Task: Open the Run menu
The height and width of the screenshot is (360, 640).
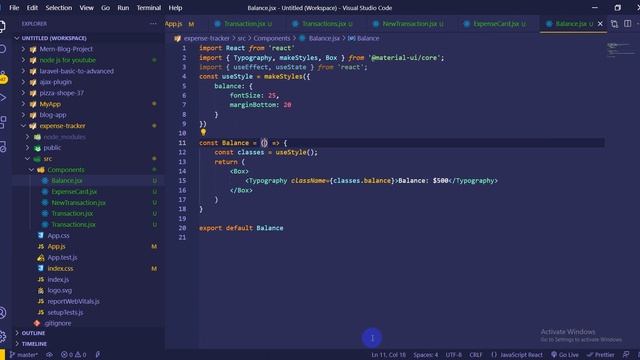Action: tap(123, 8)
